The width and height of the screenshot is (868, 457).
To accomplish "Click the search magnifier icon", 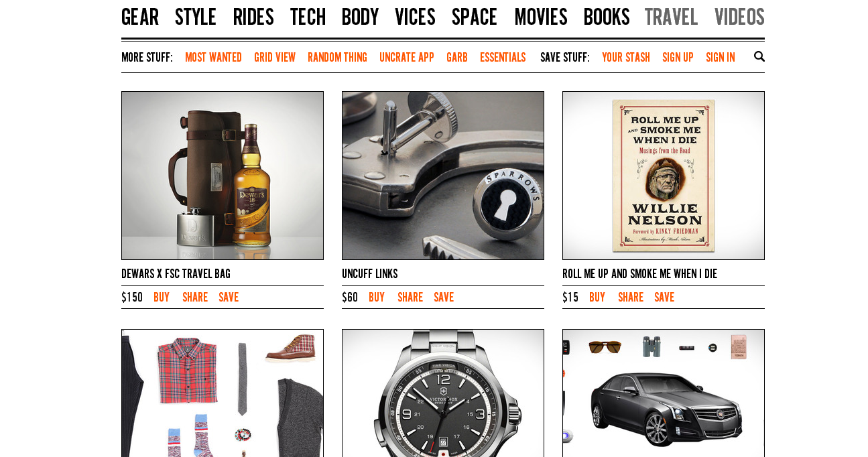I will click(x=759, y=56).
